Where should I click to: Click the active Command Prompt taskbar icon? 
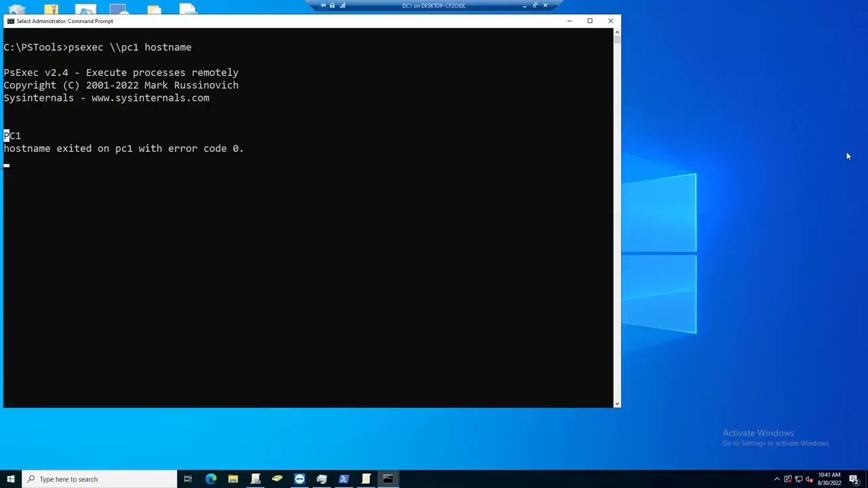(388, 479)
